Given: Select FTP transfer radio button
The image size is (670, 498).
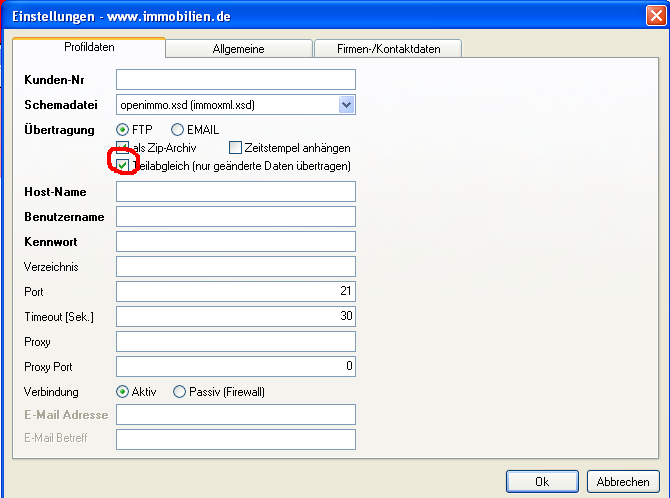Looking at the screenshot, I should tap(123, 130).
